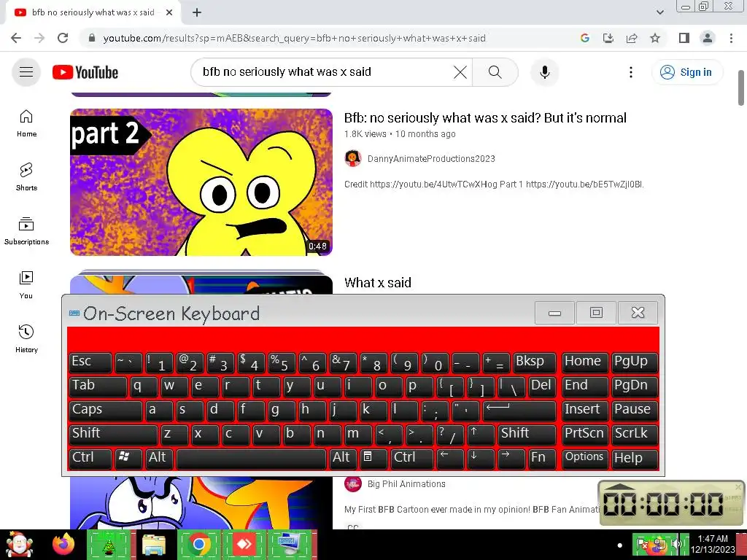Close the bfb search tab

(169, 13)
